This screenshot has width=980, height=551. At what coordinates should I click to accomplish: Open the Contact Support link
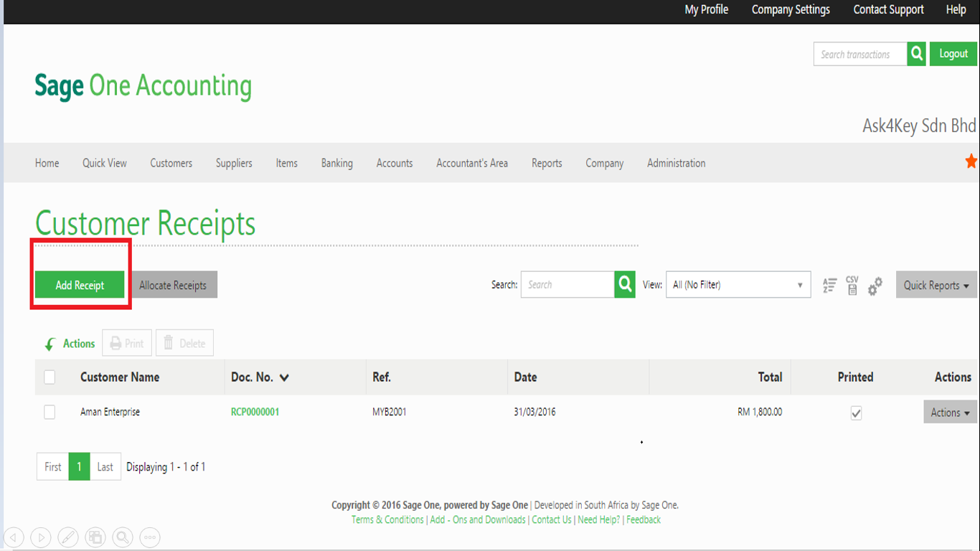[888, 10]
